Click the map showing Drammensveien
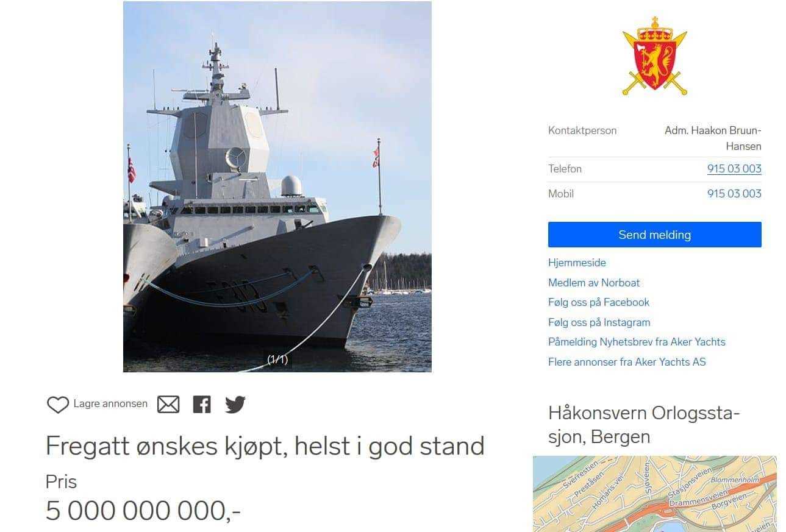Image resolution: width=786 pixels, height=532 pixels. (x=654, y=494)
